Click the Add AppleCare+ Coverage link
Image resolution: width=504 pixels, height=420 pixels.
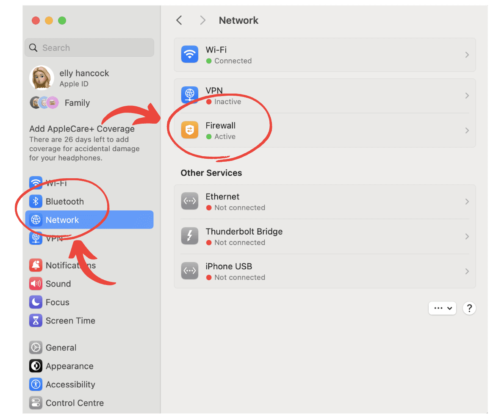point(82,129)
